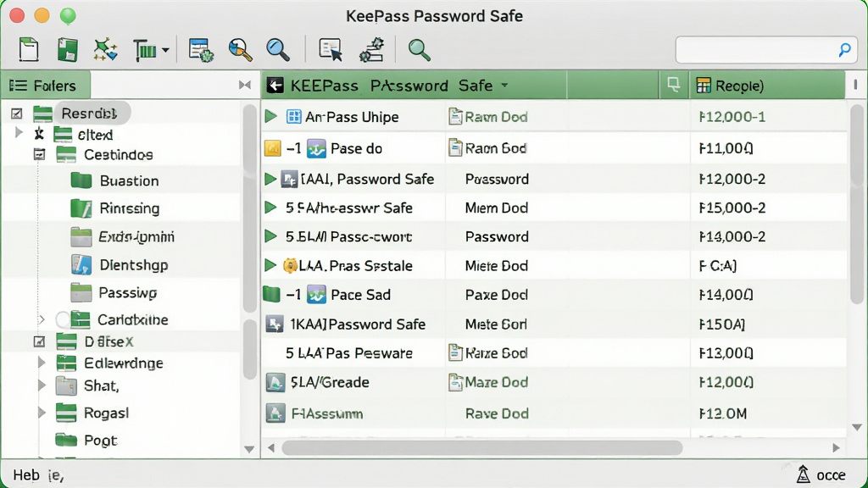Select the Cestindos folder

[x=118, y=155]
